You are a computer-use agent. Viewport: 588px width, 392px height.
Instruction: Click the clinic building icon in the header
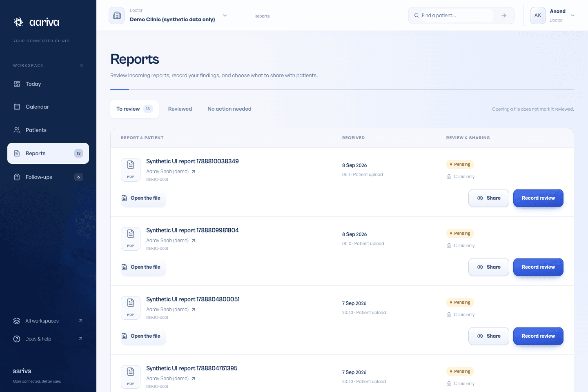[x=117, y=16]
